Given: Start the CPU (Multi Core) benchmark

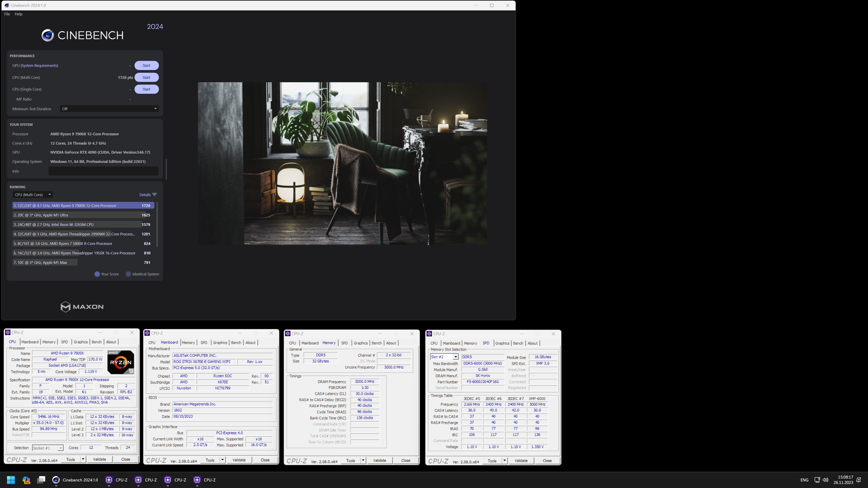Looking at the screenshot, I should click(146, 77).
